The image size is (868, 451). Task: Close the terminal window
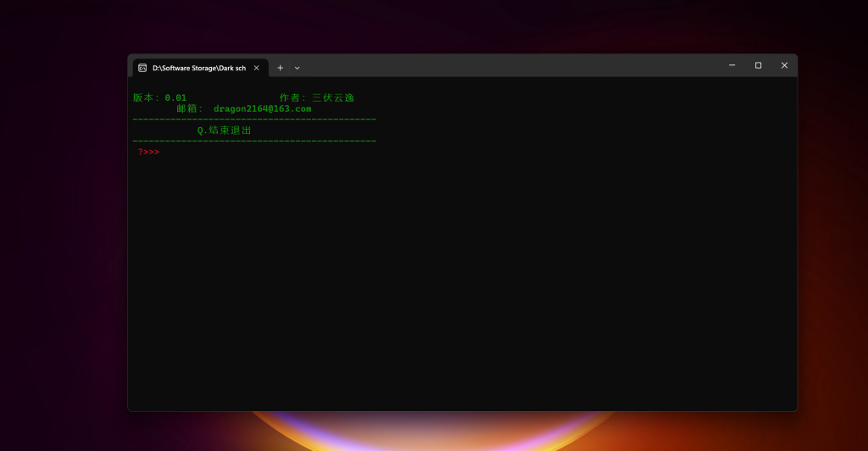tap(784, 65)
